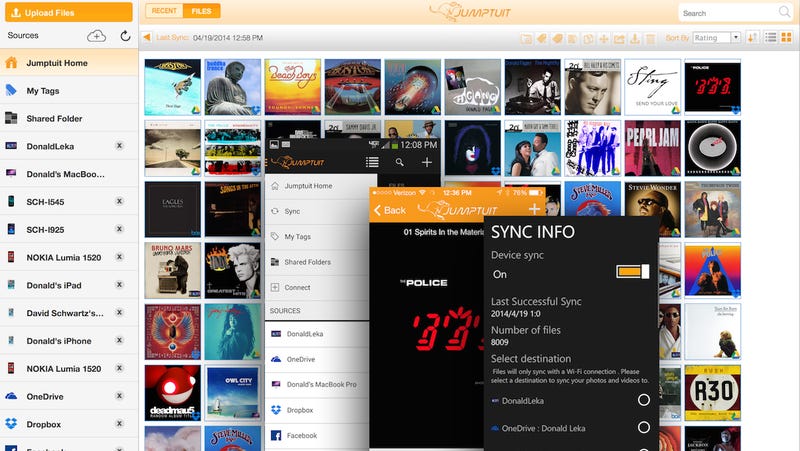Screen dimensions: 800x451
Task: Remove Donald's iPad source
Action: (x=119, y=285)
